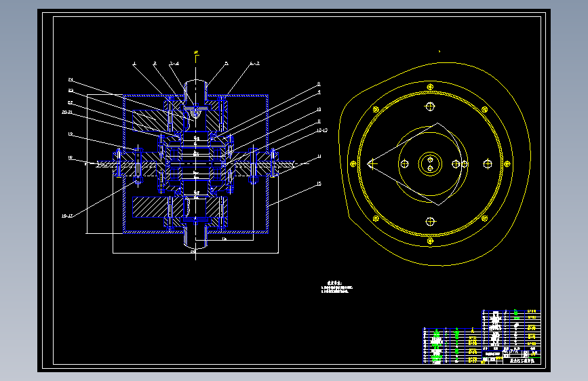Pick the topmost bolt hole on the outer flange
Screen dimensions: 588x381
pyautogui.click(x=430, y=87)
